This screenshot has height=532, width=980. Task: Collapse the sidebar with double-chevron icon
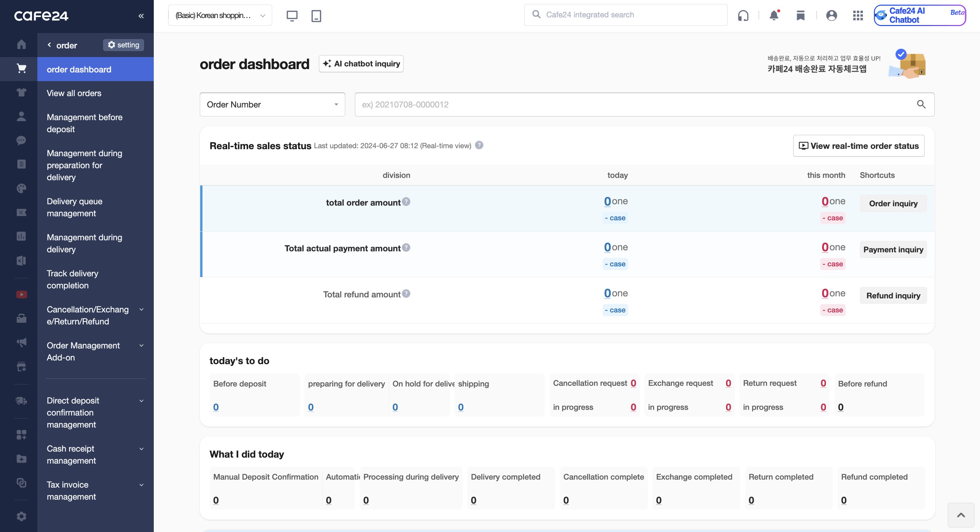pos(141,16)
